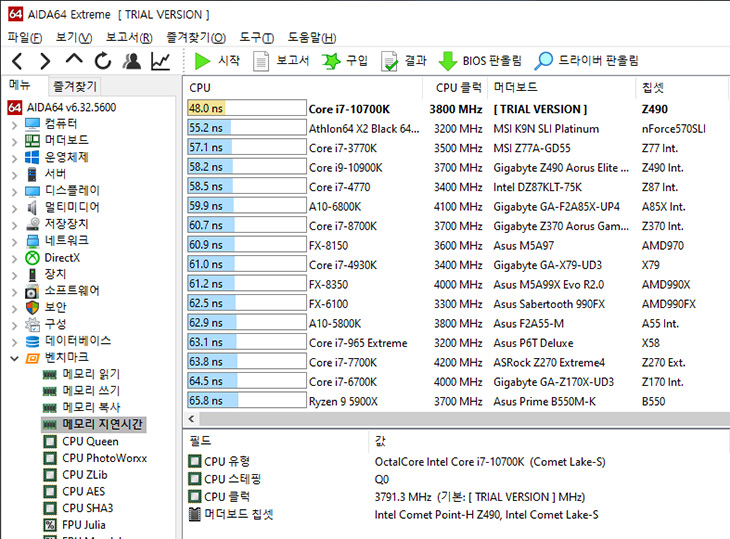Sort by CPU 클럭 column header
730x539 pixels.
(x=455, y=88)
